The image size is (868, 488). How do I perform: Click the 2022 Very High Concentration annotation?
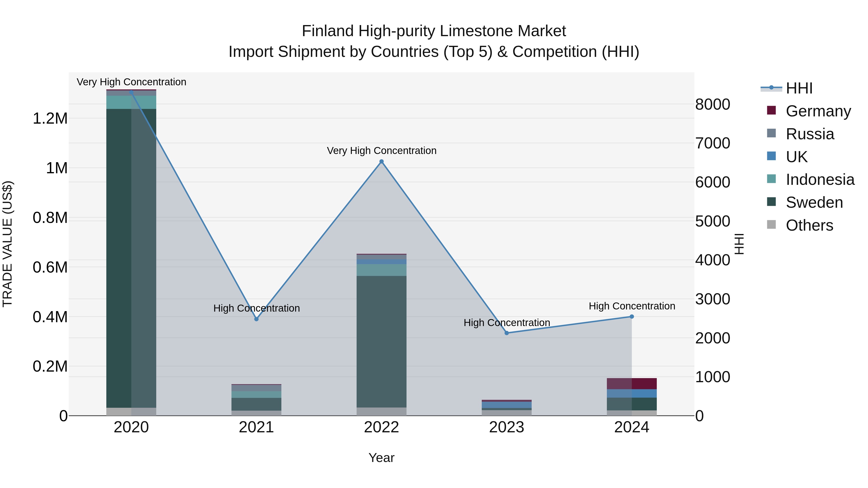[x=381, y=151]
